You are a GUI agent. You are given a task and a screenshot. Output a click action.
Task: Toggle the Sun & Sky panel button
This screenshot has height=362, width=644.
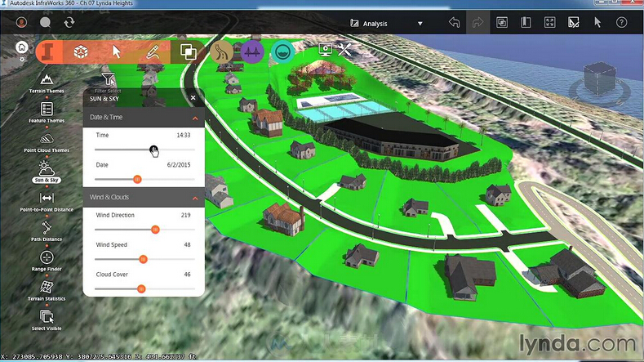click(47, 168)
